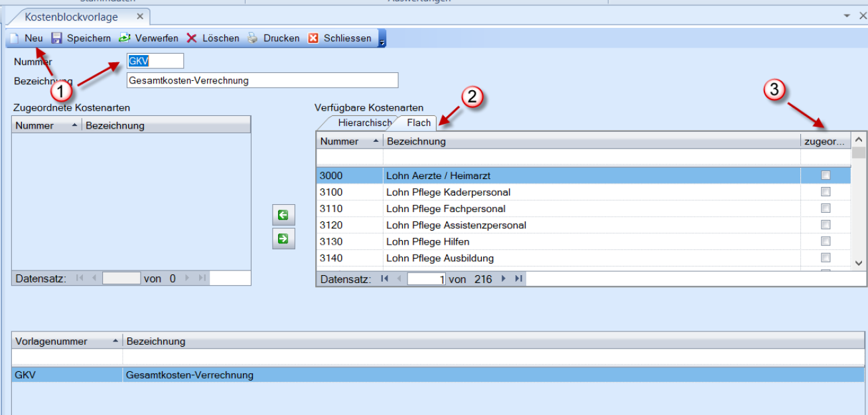Sort available cost types by Nummer column
Image resolution: width=868 pixels, height=415 pixels.
coord(348,141)
